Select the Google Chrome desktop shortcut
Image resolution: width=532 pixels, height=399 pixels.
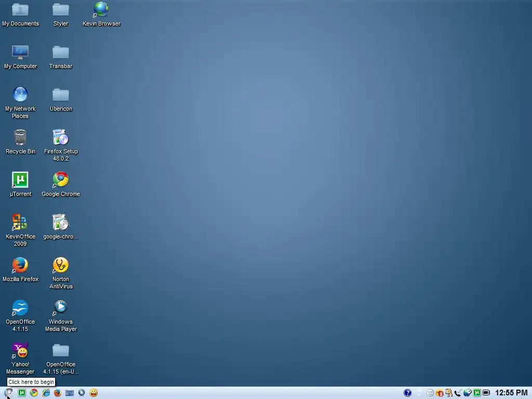click(x=61, y=180)
